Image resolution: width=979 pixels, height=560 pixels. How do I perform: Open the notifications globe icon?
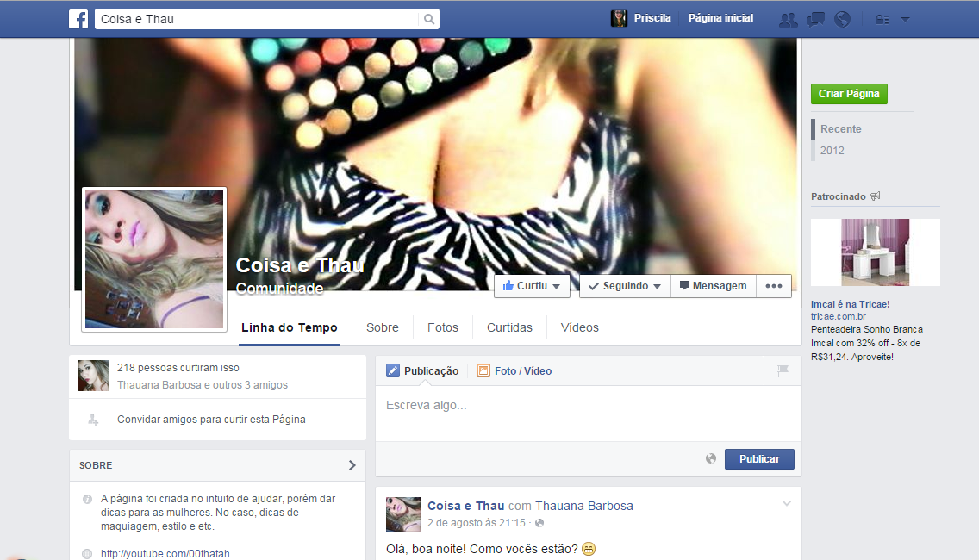(842, 19)
